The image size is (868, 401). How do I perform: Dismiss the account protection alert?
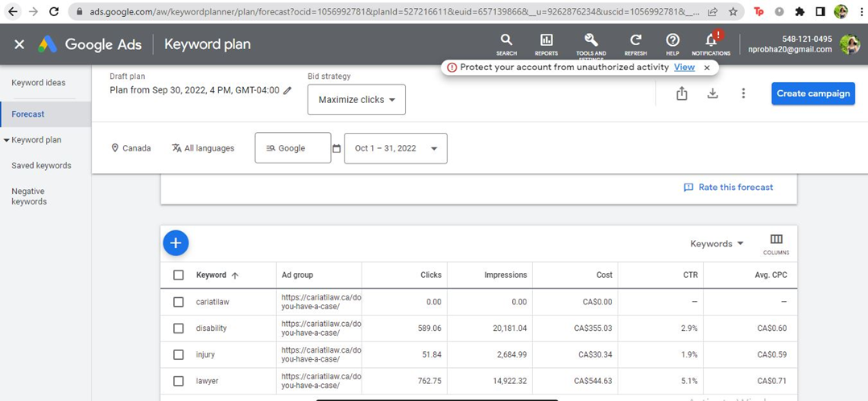(x=707, y=67)
